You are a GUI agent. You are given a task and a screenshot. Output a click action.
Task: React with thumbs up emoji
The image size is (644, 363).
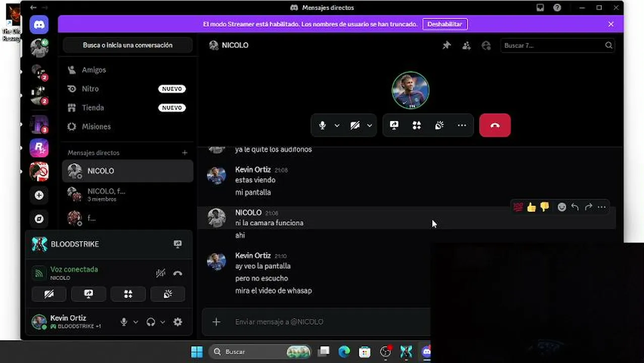point(531,207)
